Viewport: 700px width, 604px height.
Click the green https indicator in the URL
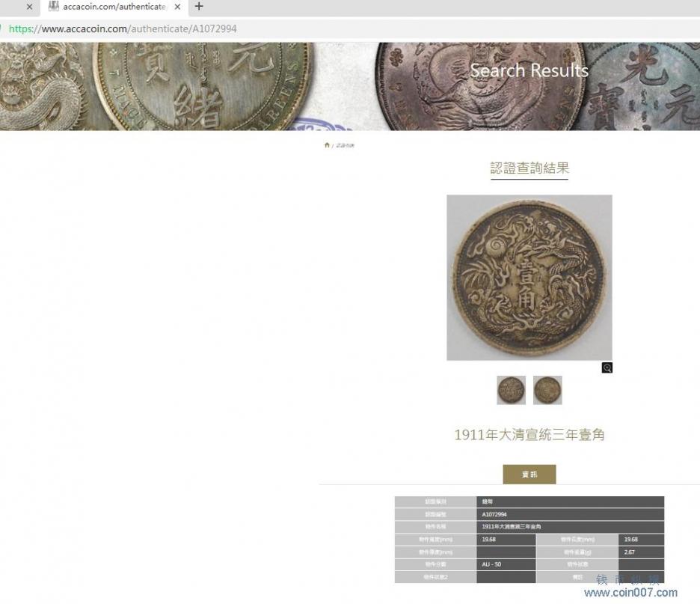(x=21, y=29)
